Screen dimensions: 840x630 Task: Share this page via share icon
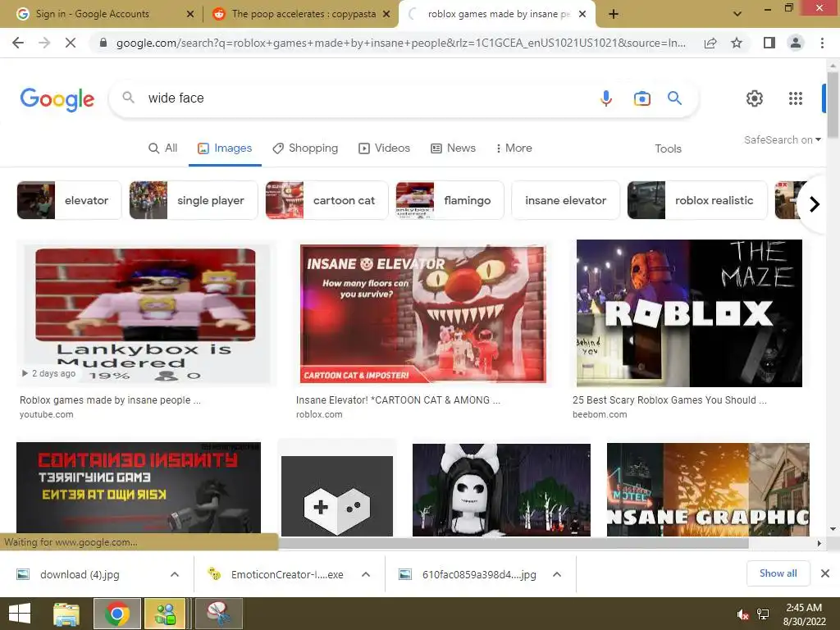(x=710, y=43)
